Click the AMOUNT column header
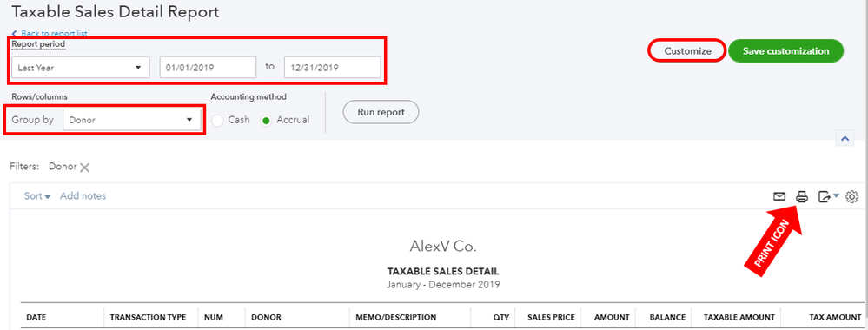This screenshot has width=868, height=330. coord(612,317)
